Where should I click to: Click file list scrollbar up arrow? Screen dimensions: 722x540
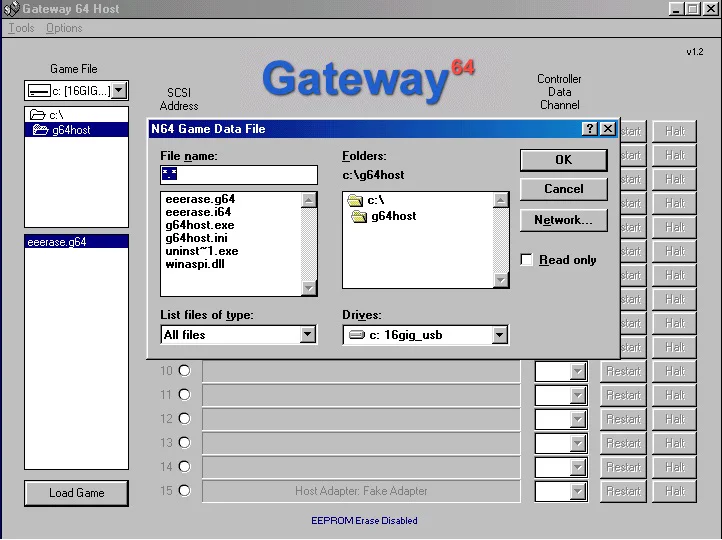pos(309,200)
